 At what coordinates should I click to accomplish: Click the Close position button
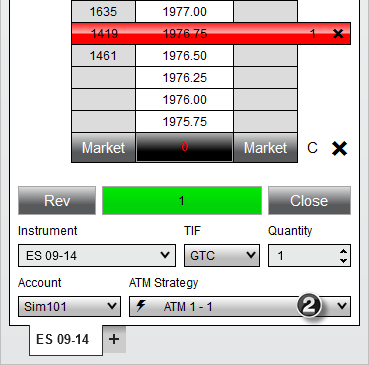tap(309, 200)
